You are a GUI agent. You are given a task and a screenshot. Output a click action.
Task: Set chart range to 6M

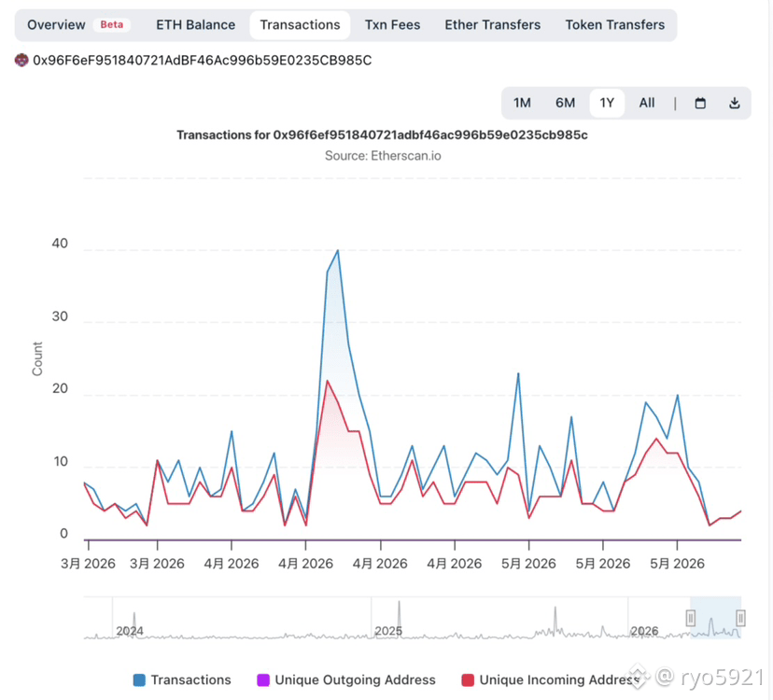[565, 103]
